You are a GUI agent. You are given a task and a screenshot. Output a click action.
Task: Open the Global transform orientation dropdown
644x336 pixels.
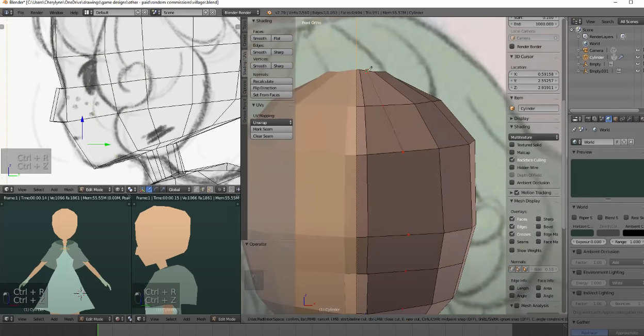179,190
